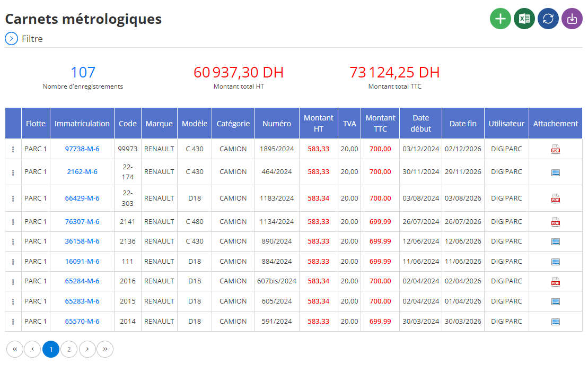Open the row actions menu for 97738-M-6

point(13,150)
